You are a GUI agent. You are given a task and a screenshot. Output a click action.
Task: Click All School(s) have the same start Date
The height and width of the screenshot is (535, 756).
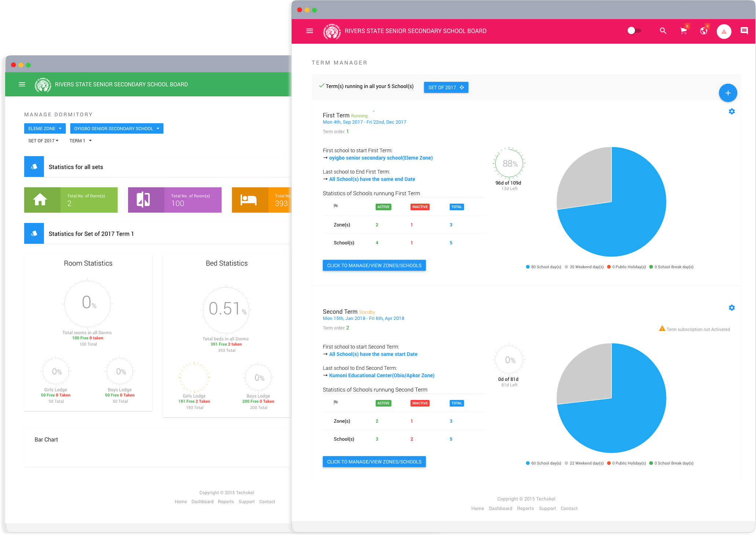click(373, 354)
